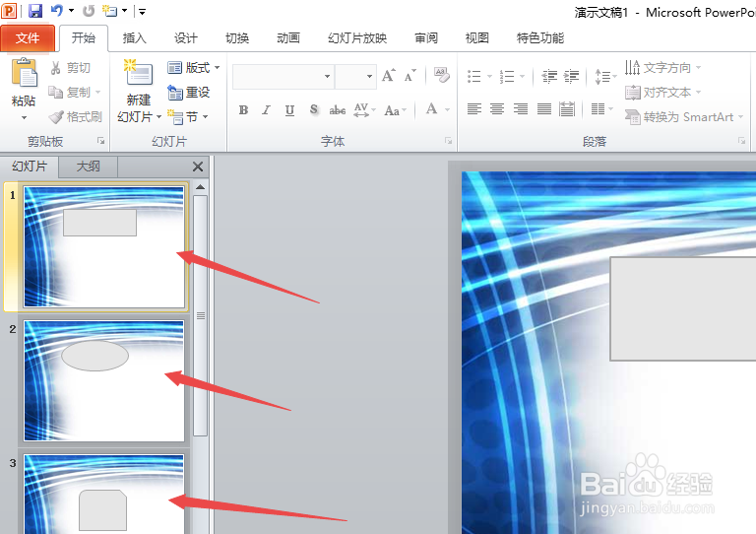Switch to the Outline (大纲) pane tab
Viewport: 756px width, 534px height.
89,167
